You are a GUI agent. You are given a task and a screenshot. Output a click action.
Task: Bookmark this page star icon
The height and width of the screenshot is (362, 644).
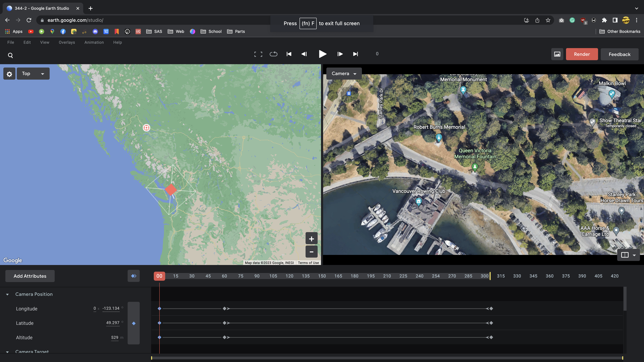point(548,20)
